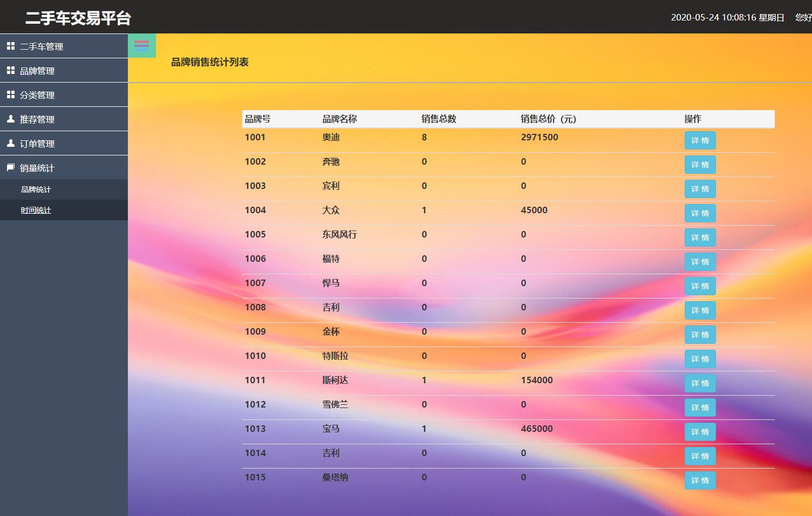Select the 销售总价 column header

548,119
